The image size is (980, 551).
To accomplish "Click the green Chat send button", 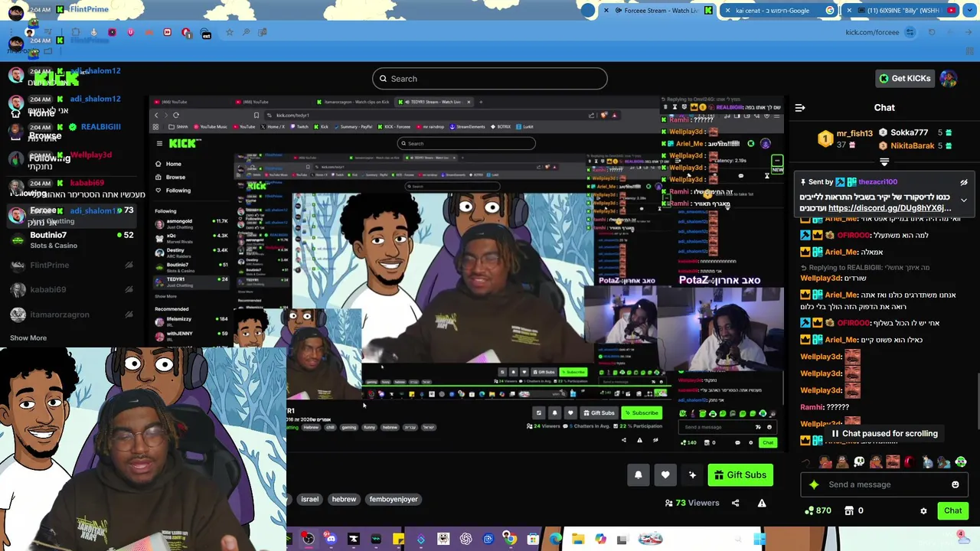I will 952,510.
